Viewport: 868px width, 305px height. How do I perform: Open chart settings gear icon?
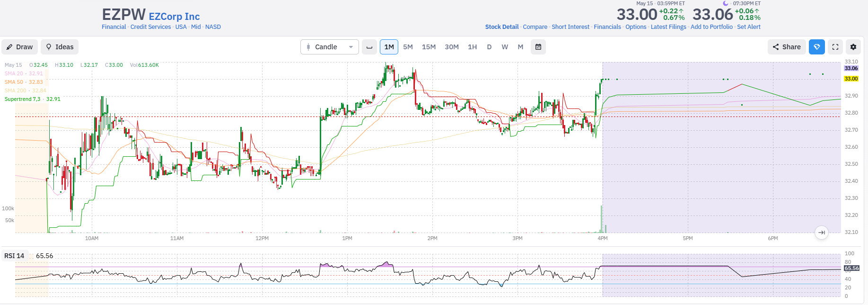tap(853, 47)
